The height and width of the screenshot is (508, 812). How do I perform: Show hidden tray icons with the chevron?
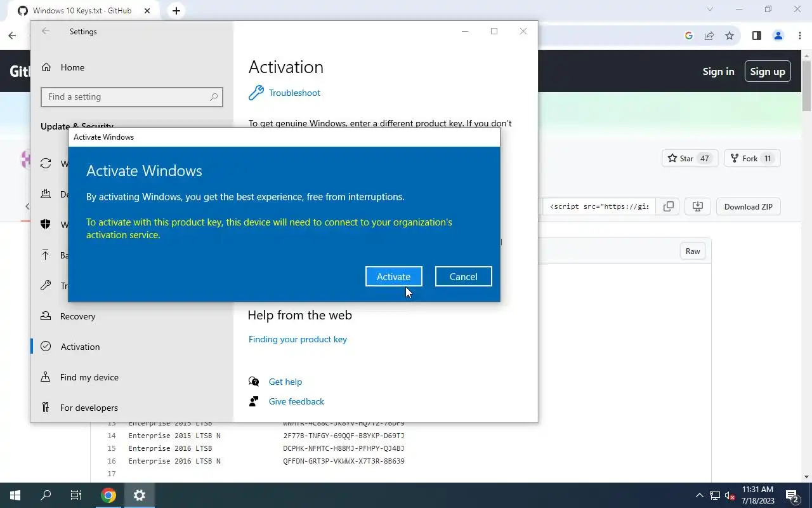coord(700,495)
